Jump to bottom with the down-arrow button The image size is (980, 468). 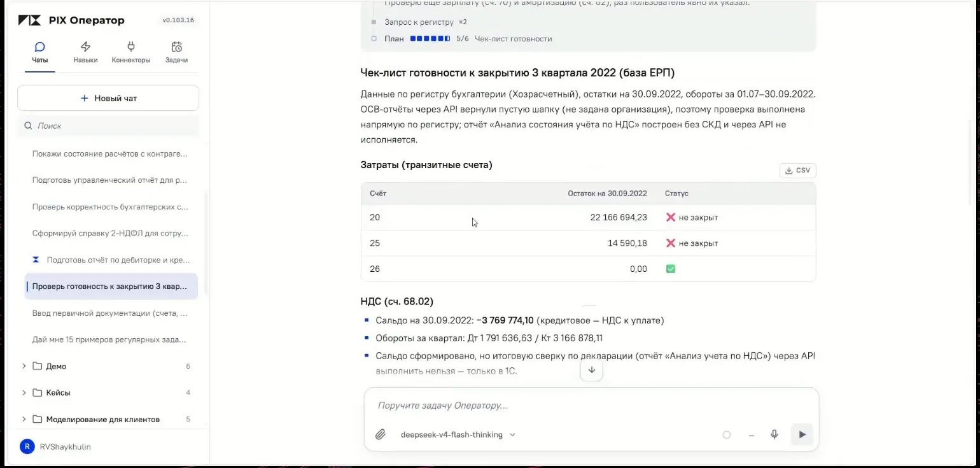(x=591, y=370)
